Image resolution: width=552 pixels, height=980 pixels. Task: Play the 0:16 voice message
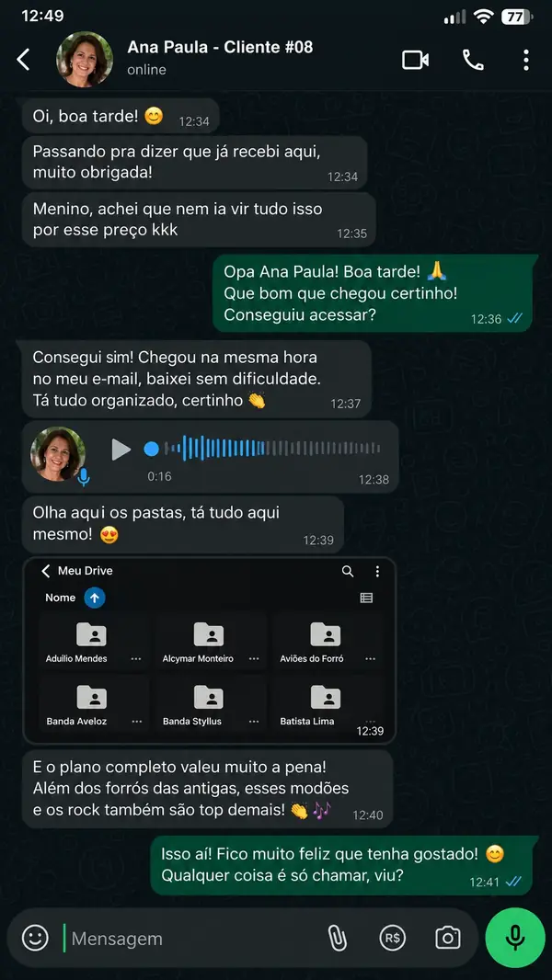pyautogui.click(x=121, y=450)
